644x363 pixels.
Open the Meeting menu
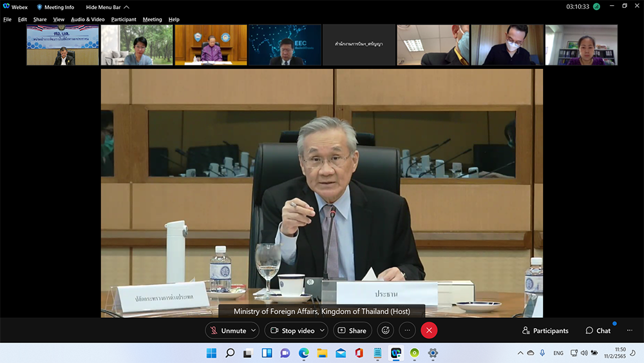pos(152,19)
